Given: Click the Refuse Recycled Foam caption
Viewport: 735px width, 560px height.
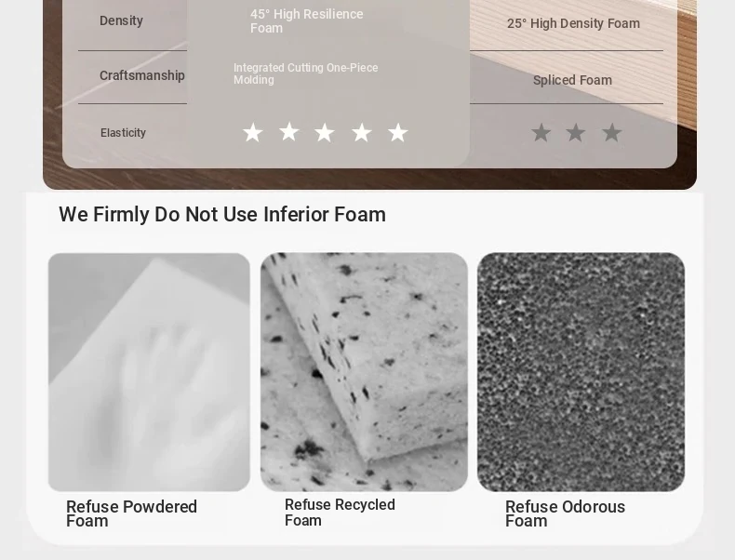Looking at the screenshot, I should (x=340, y=513).
